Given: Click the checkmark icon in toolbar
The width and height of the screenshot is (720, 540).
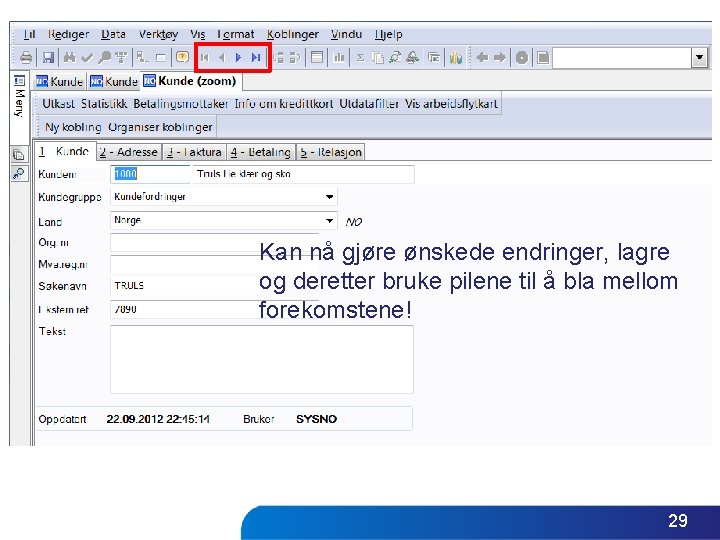Looking at the screenshot, I should click(87, 57).
